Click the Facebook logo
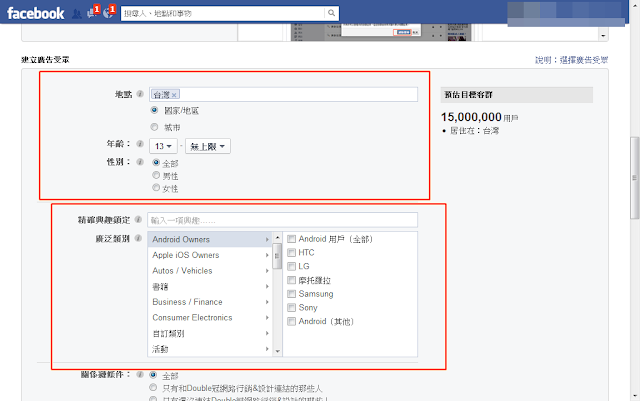 [x=36, y=13]
